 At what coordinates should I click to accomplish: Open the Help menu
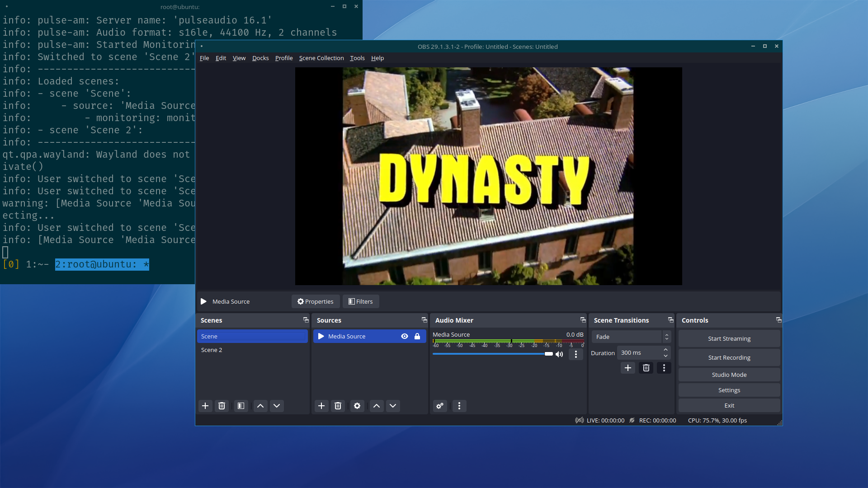(x=377, y=58)
